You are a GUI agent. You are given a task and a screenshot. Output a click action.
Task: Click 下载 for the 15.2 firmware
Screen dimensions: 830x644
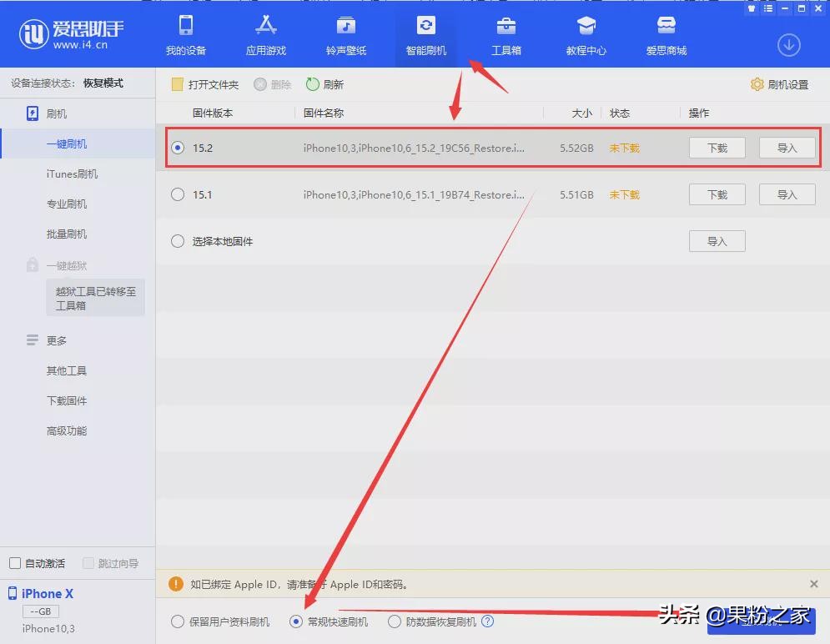(717, 148)
